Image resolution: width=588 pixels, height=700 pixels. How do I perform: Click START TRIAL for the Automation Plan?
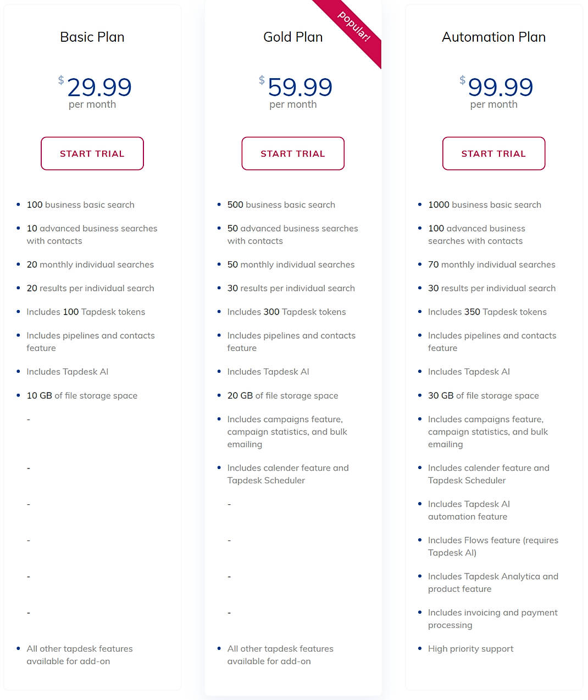pos(493,153)
